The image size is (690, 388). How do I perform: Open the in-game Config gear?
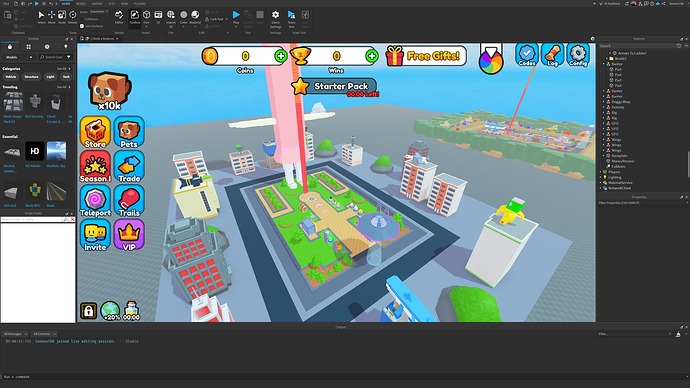click(578, 55)
